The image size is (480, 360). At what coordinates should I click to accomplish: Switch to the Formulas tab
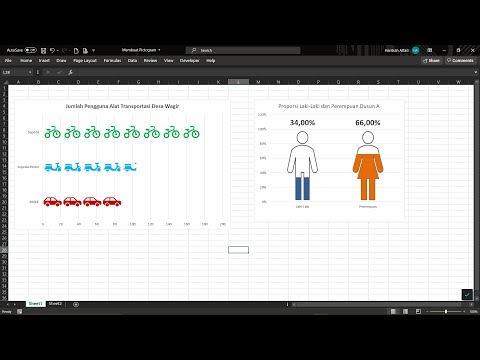click(x=112, y=60)
